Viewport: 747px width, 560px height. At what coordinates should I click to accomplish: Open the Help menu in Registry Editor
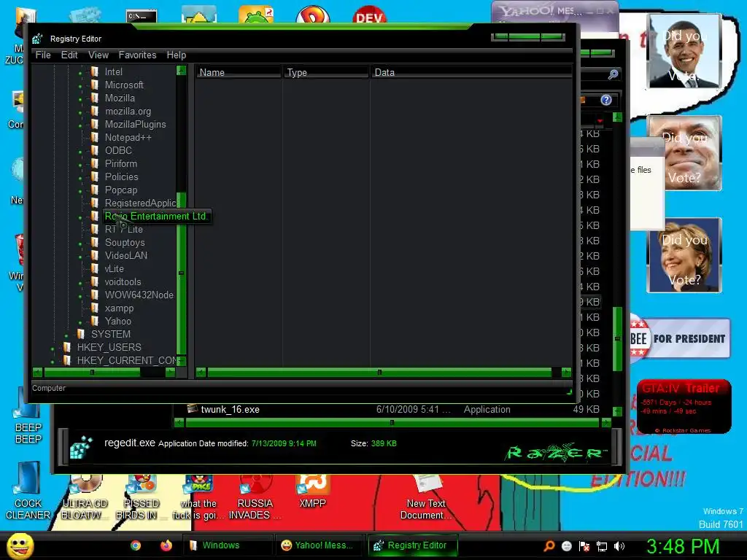click(177, 55)
